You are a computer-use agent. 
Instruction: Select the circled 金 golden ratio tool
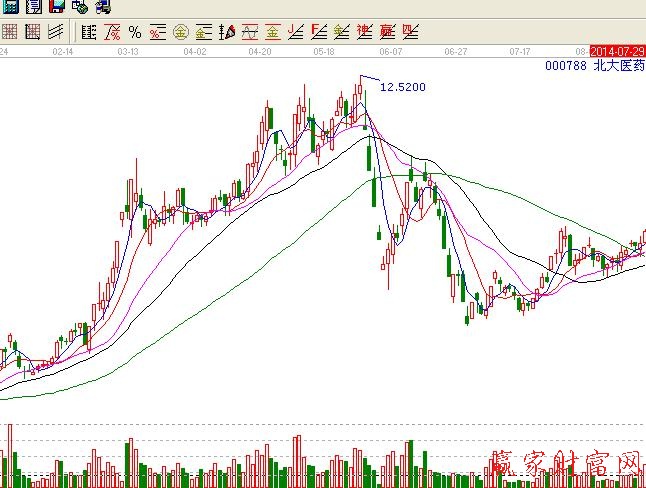tap(181, 32)
